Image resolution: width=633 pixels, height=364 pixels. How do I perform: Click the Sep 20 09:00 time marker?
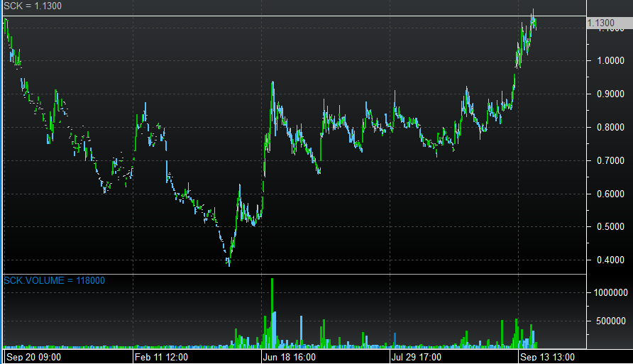[x=33, y=357]
